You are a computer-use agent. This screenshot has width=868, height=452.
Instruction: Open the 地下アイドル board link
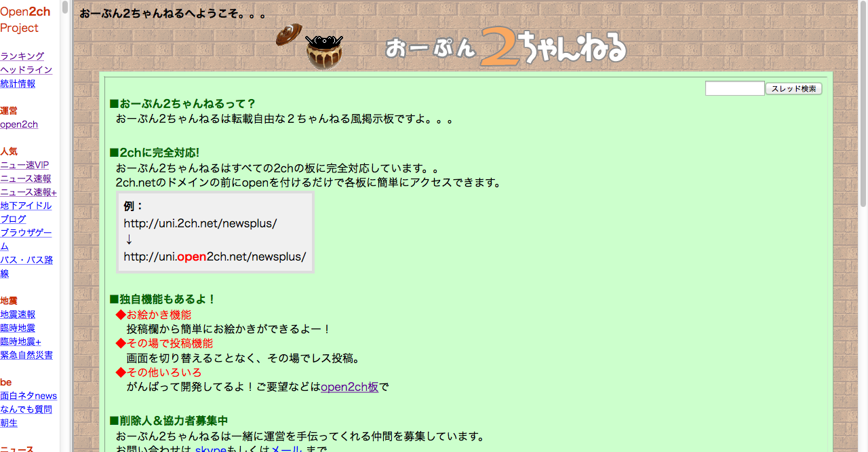(x=26, y=206)
